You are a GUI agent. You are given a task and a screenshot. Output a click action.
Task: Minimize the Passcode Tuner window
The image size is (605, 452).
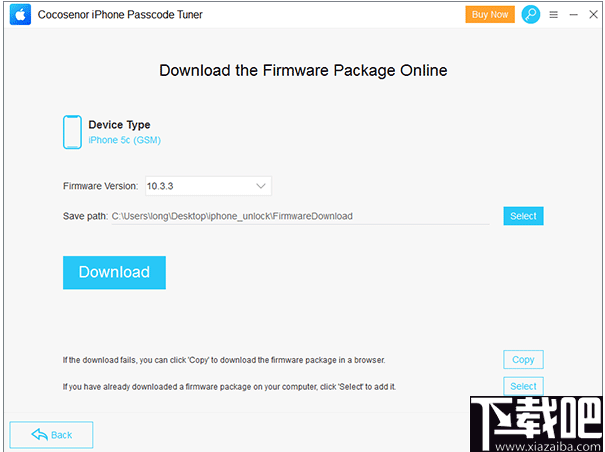(x=573, y=15)
